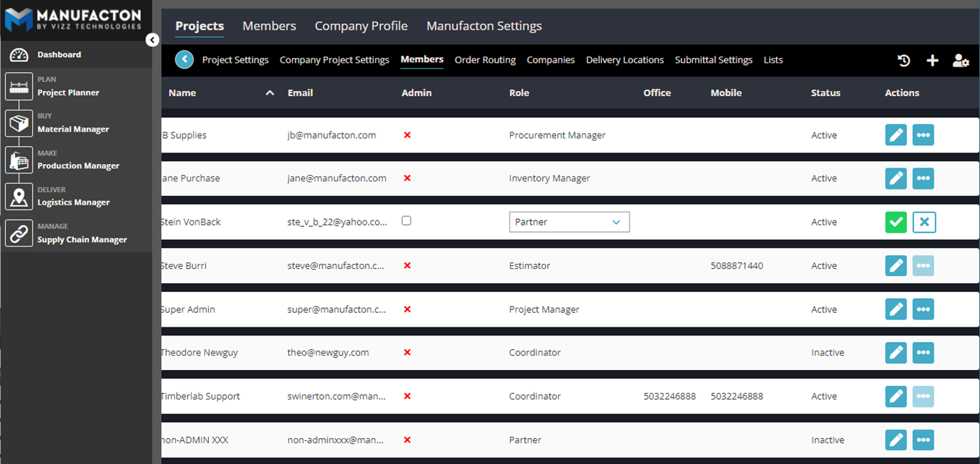Edit JB Supplies with pencil icon
The width and height of the screenshot is (980, 464).
pyautogui.click(x=895, y=135)
